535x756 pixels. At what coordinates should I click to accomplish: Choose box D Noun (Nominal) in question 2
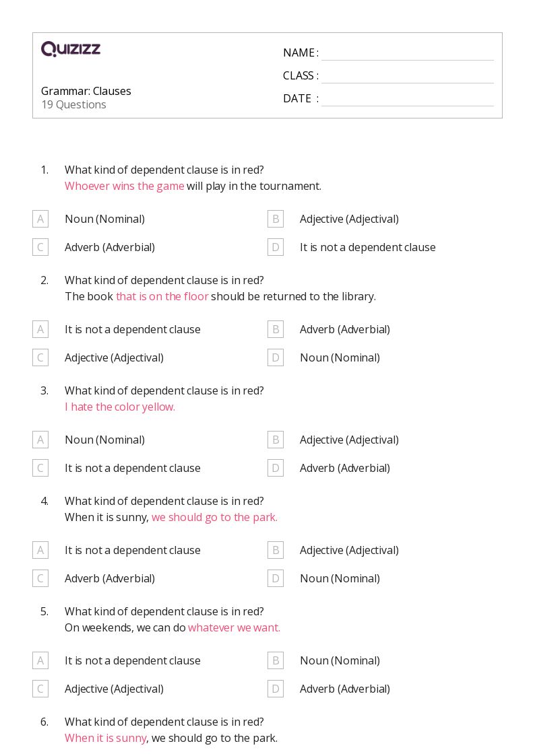pos(276,357)
